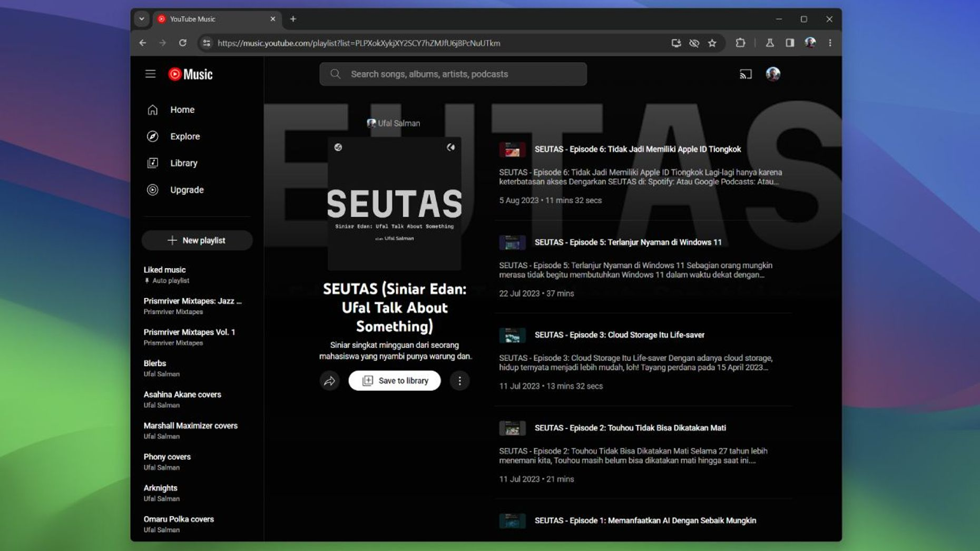Open Episode 6 thumbnail
Screen dimensions: 980x551
[513, 150]
